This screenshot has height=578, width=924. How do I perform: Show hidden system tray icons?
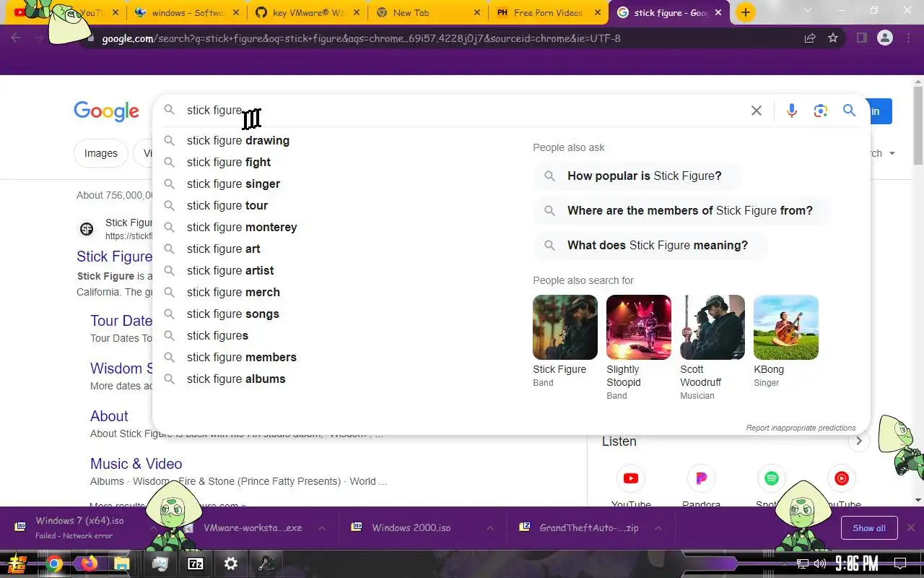click(785, 564)
